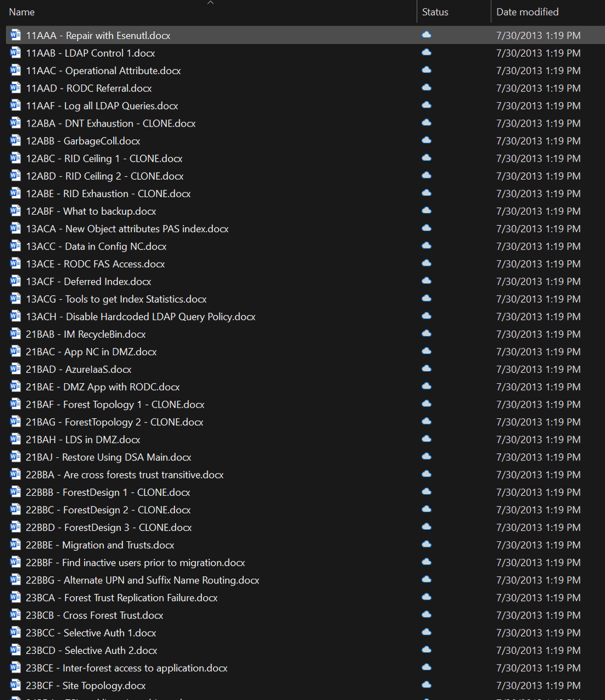Click the cloud status icon for 22BBA - Are cross forests trust
Screen dimensions: 605x700
point(426,474)
